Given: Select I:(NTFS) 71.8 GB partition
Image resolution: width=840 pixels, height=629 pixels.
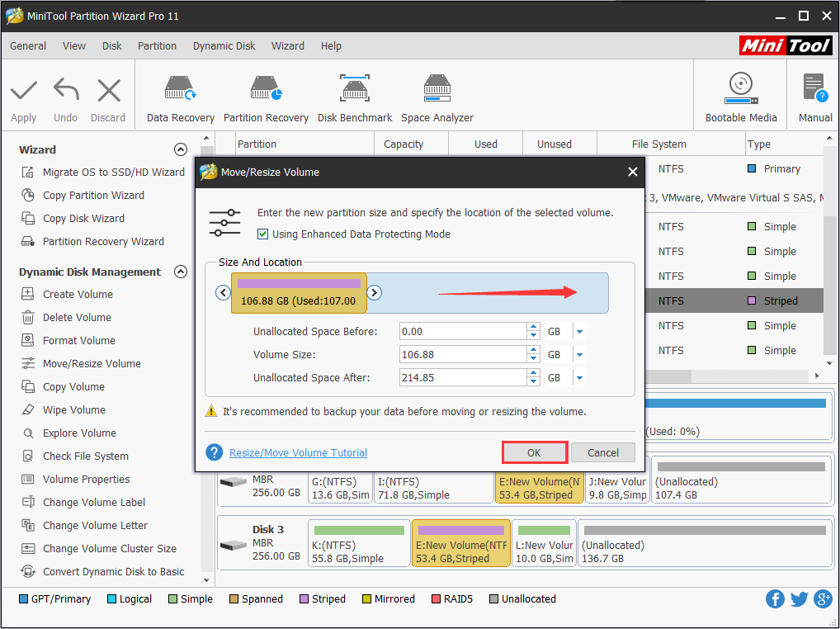Looking at the screenshot, I should pos(433,488).
